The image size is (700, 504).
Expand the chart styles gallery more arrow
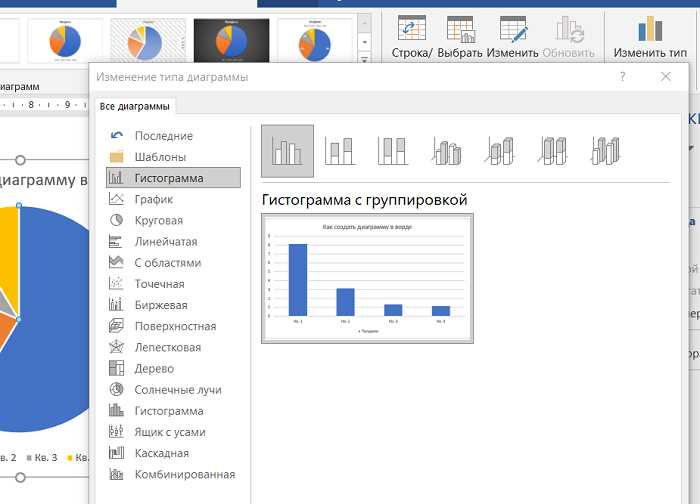click(365, 59)
